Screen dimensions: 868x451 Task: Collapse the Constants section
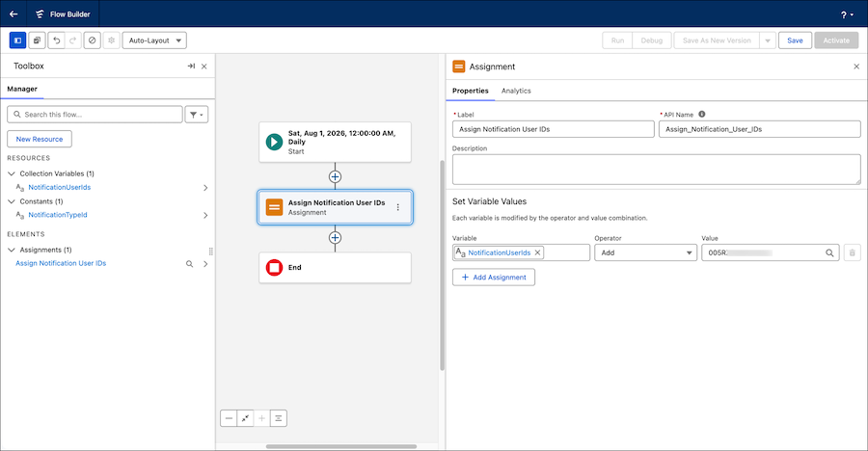[x=11, y=201]
